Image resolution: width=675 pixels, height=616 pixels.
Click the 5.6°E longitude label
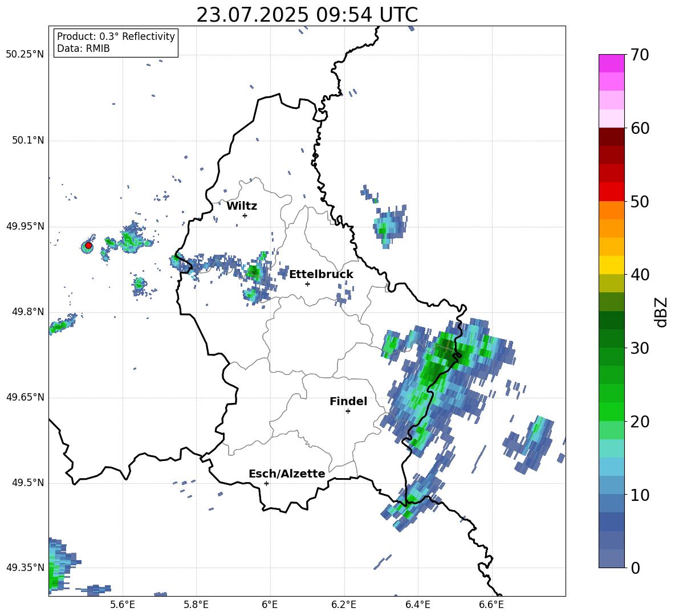point(123,605)
